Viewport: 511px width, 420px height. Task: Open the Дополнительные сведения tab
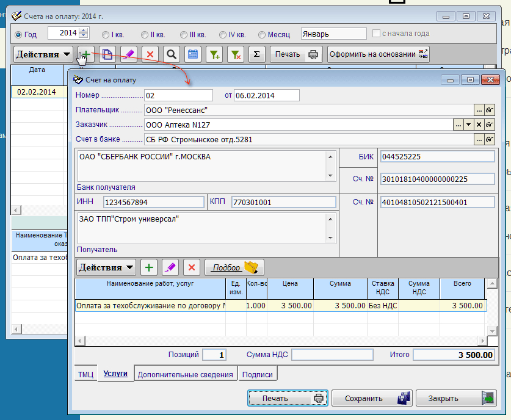pyautogui.click(x=186, y=374)
